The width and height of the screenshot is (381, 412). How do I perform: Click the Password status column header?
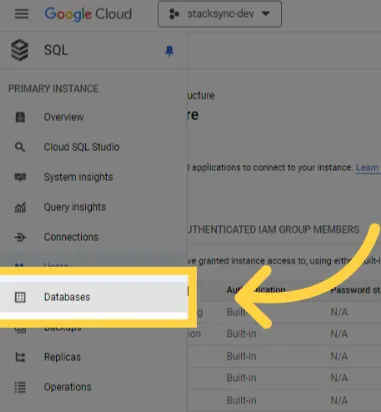pos(355,290)
